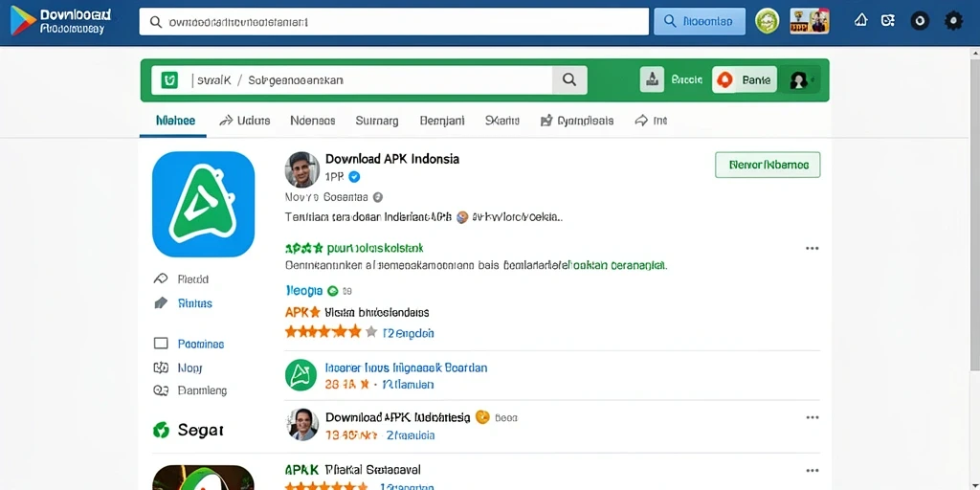The width and height of the screenshot is (980, 490).
Task: Click the Danmieng sidebar item
Action: click(x=190, y=390)
